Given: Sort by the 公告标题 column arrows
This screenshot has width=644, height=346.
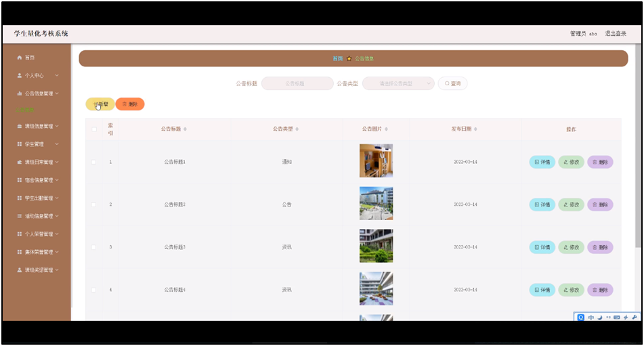Looking at the screenshot, I should click(186, 129).
